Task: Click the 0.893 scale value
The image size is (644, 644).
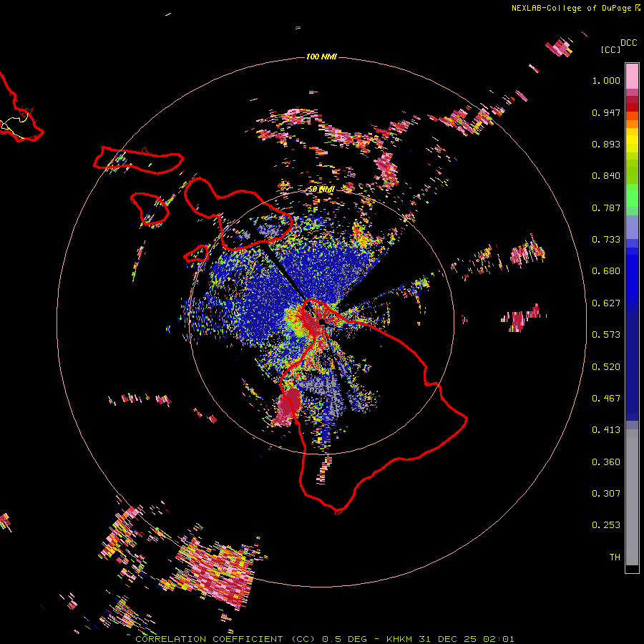Action: [606, 144]
